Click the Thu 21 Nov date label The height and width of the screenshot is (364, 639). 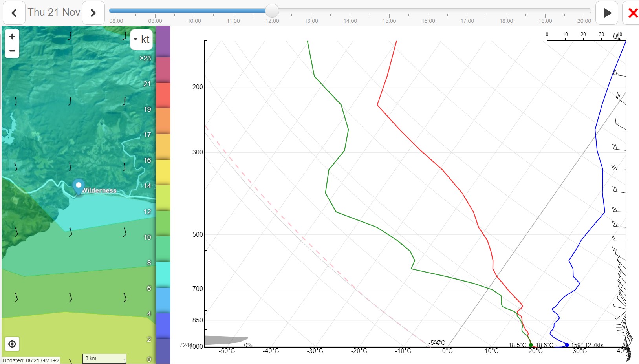(x=54, y=12)
